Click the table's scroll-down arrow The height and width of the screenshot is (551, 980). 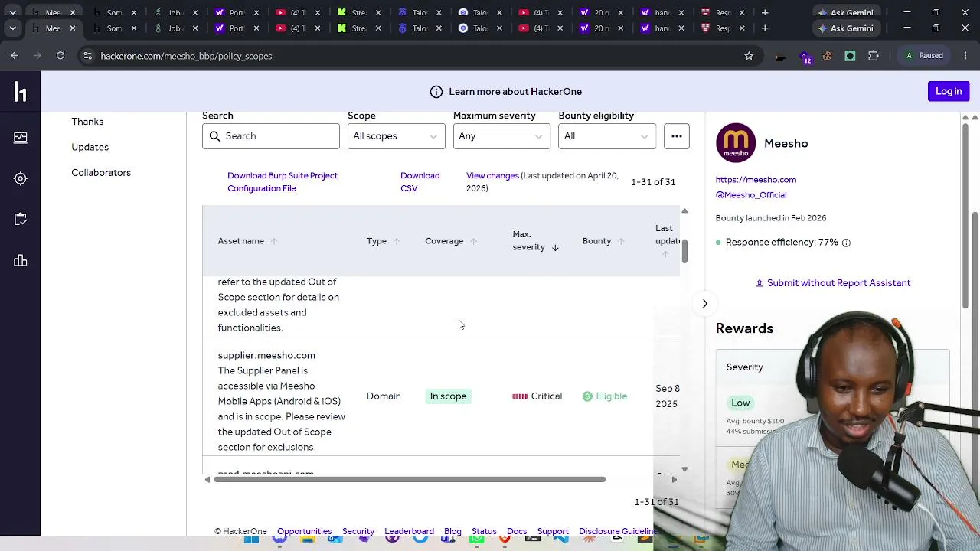[684, 469]
